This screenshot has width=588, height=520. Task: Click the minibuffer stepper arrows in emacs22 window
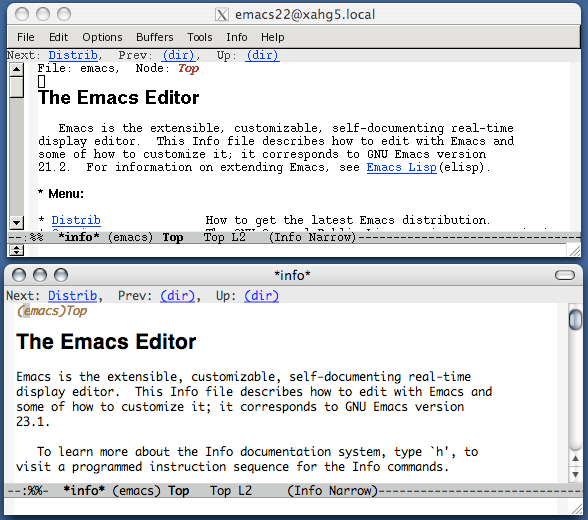pyautogui.click(x=16, y=250)
